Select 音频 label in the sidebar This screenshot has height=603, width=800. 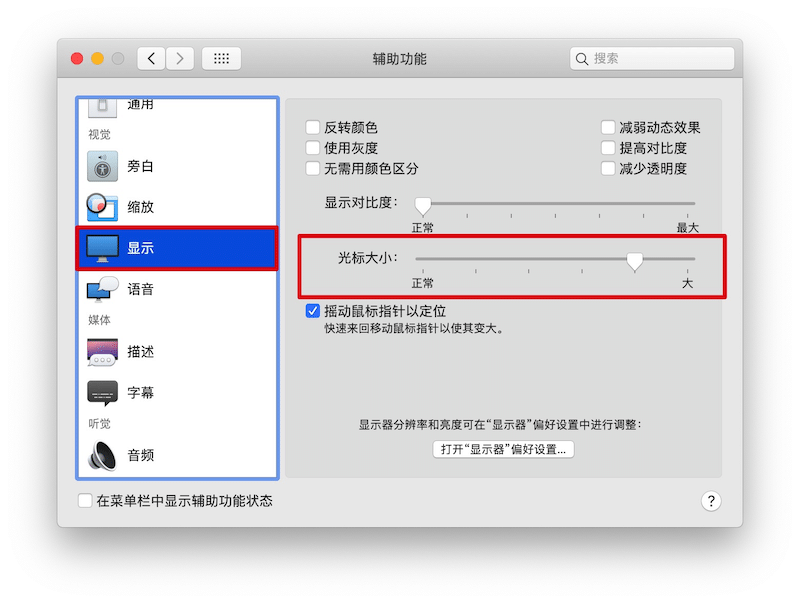tap(140, 456)
